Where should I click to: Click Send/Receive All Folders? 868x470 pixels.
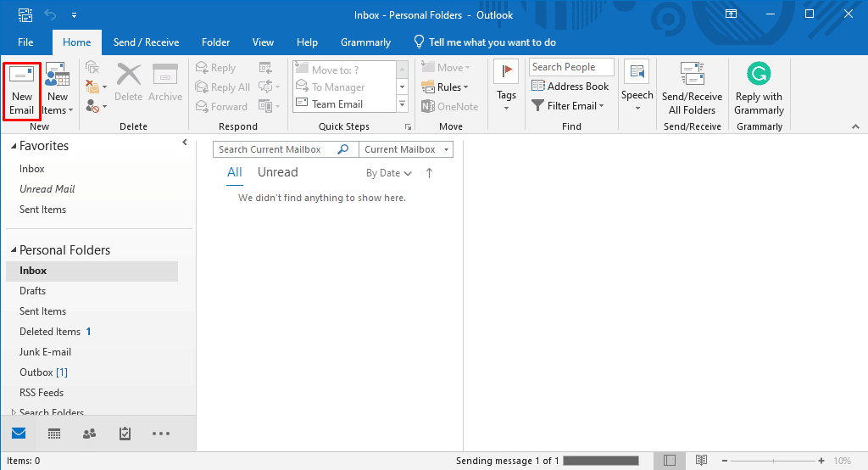(692, 89)
